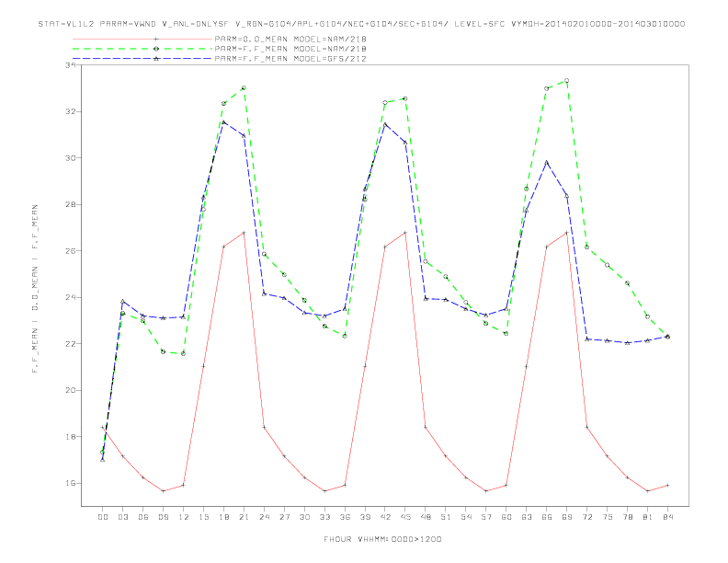
Task: Click x-axis tick label 51
Action: (446, 517)
